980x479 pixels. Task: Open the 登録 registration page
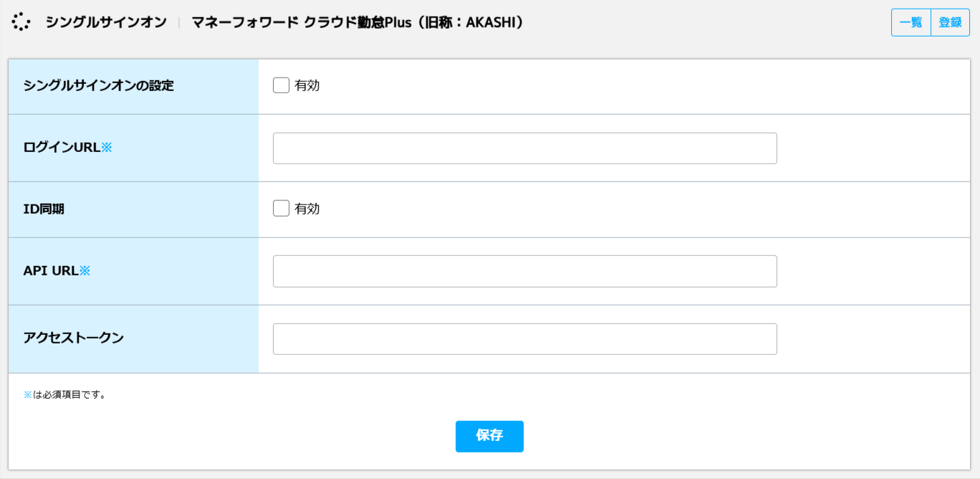click(950, 22)
